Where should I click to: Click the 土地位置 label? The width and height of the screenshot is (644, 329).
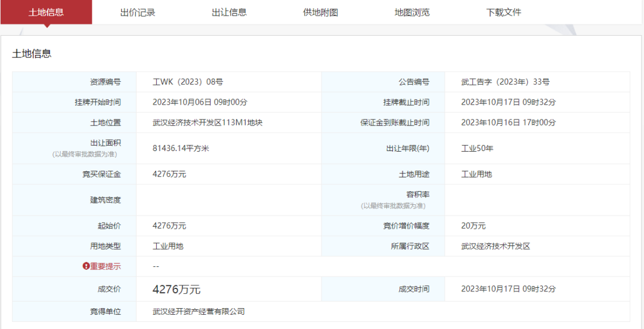click(106, 122)
